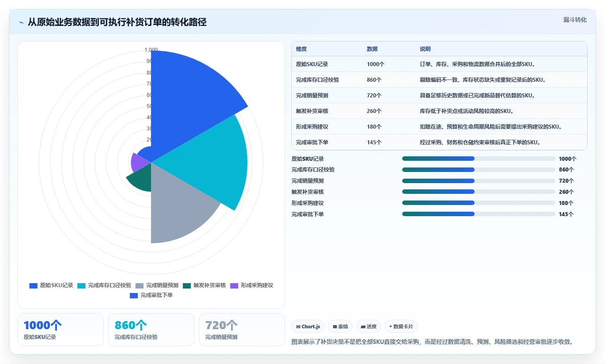Click the 180个 value in table
Viewport: 605px width, 364px height.
[x=374, y=127]
